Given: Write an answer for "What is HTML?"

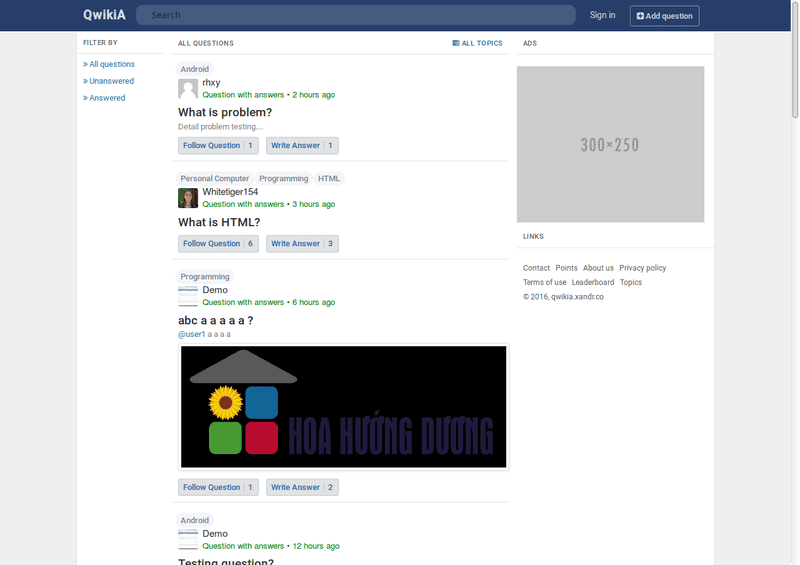Looking at the screenshot, I should coord(302,243).
